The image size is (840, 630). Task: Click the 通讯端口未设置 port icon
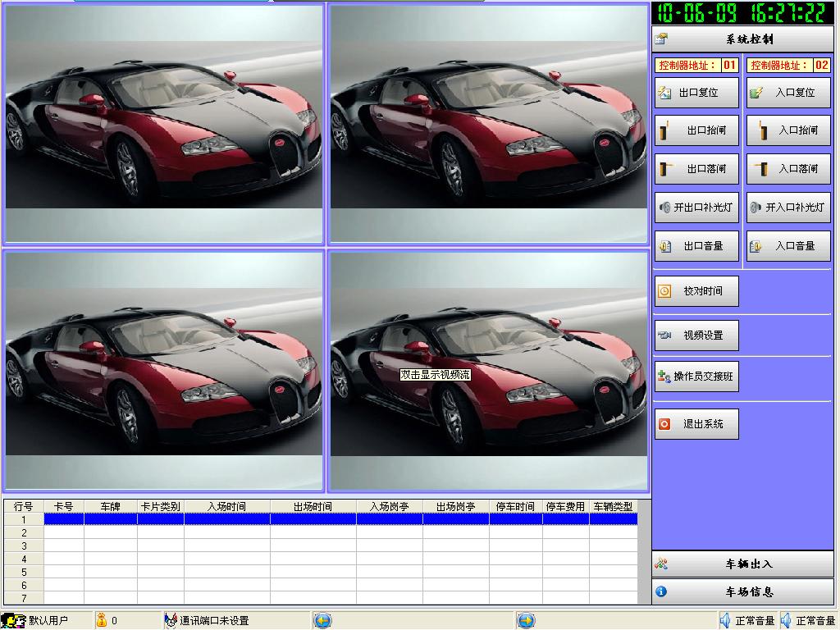point(171,620)
